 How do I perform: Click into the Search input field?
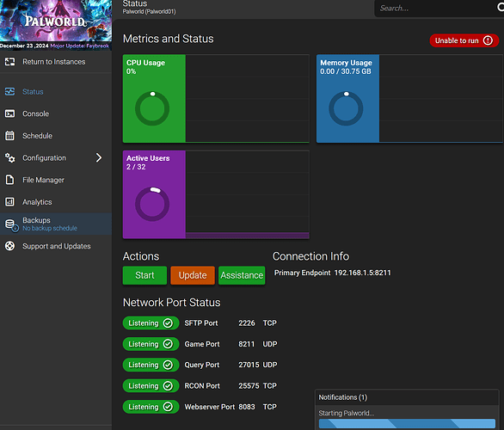pos(435,9)
